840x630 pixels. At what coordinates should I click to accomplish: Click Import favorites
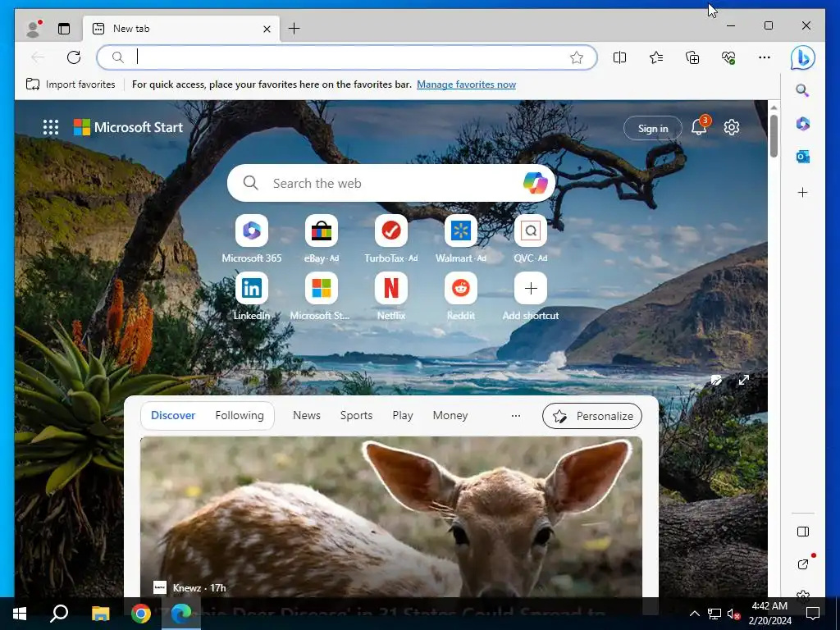pyautogui.click(x=71, y=84)
